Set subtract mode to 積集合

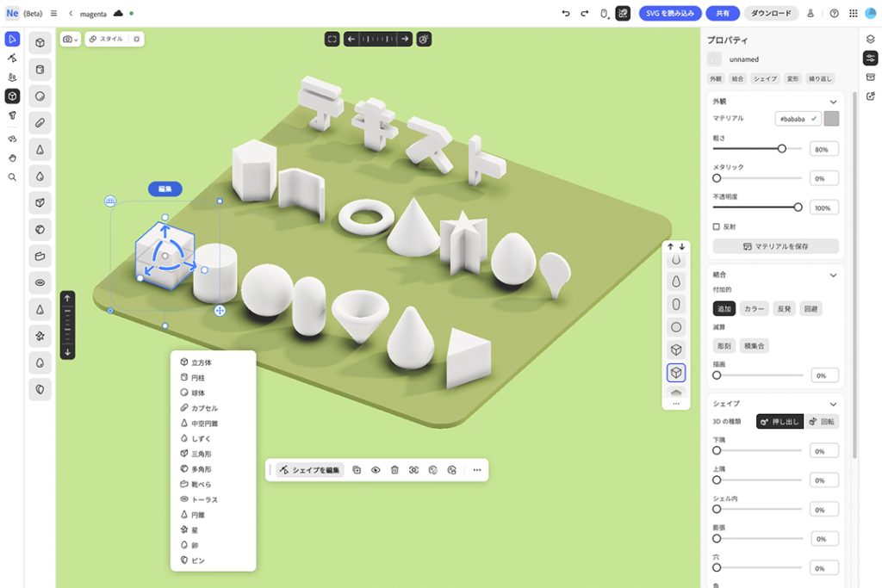pos(755,346)
